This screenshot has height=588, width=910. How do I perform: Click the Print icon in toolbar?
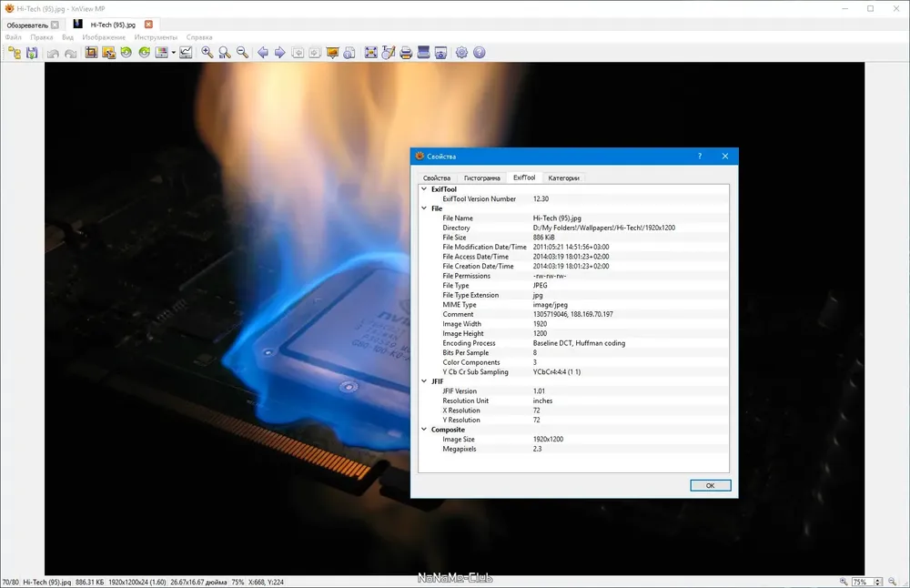(406, 53)
